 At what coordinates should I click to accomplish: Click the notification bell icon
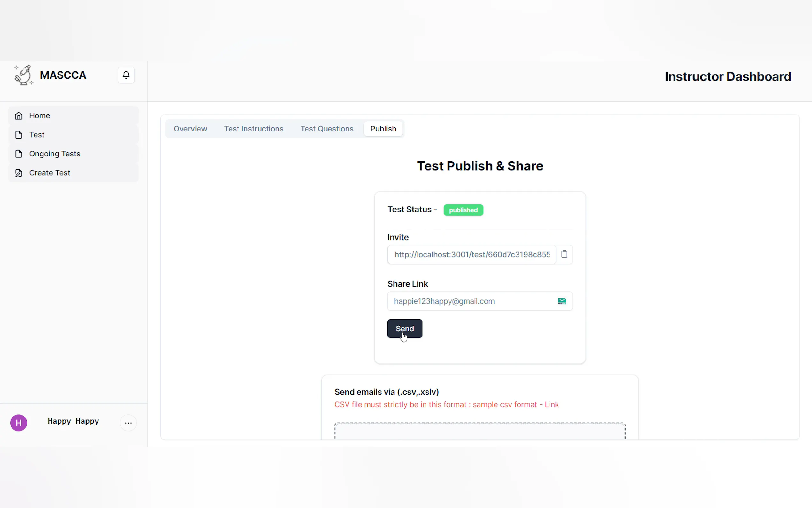tap(126, 75)
